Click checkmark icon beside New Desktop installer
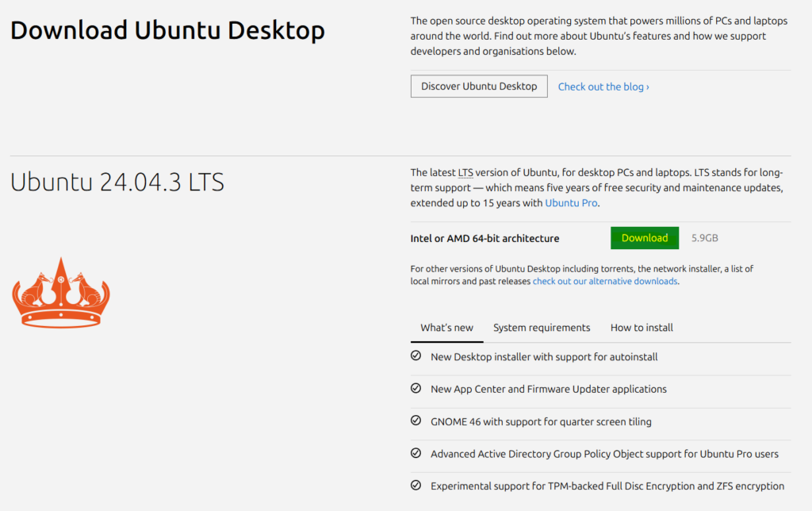Viewport: 812px width, 511px height. [x=416, y=356]
